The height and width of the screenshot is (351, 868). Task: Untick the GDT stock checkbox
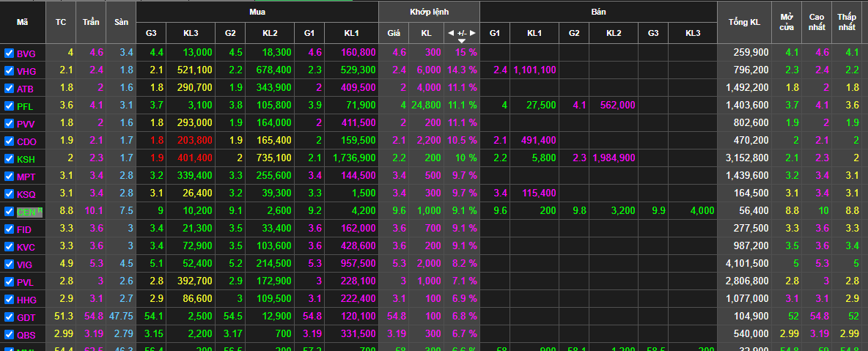coord(9,317)
